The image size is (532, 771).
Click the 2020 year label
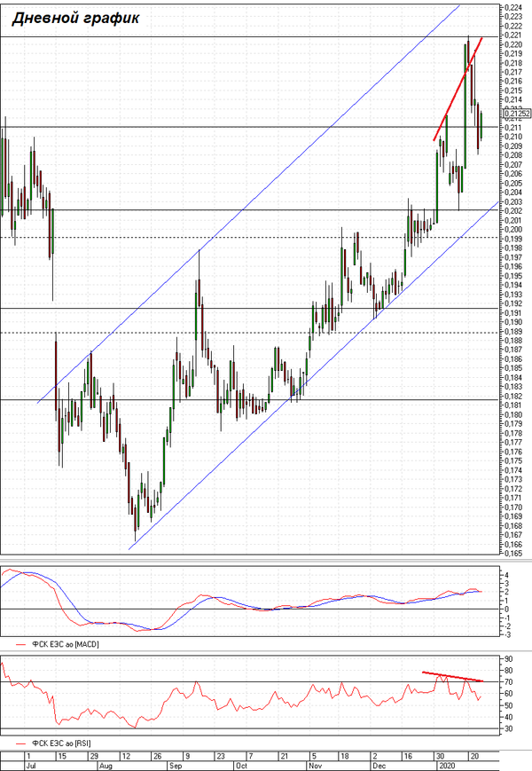[x=447, y=766]
